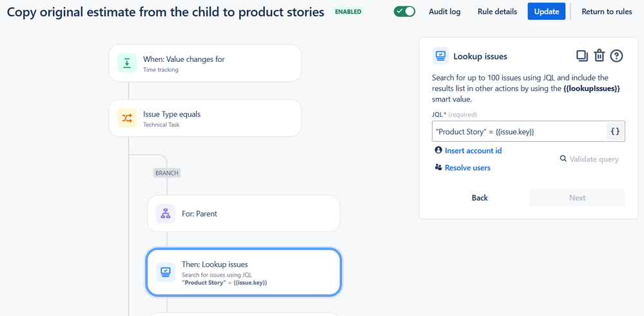Image resolution: width=644 pixels, height=316 pixels.
Task: Click the {{lookupIssues}} smart value text
Action: [x=591, y=88]
